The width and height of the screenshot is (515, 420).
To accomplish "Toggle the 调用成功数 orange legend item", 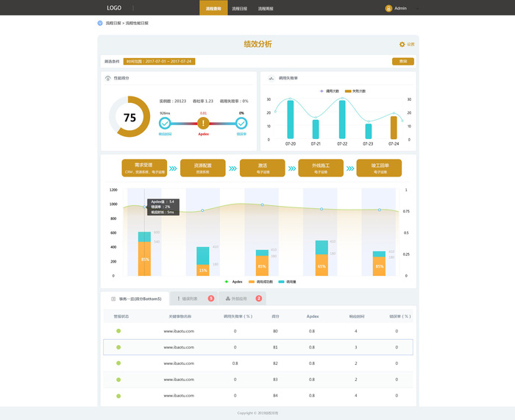I will [x=260, y=282].
